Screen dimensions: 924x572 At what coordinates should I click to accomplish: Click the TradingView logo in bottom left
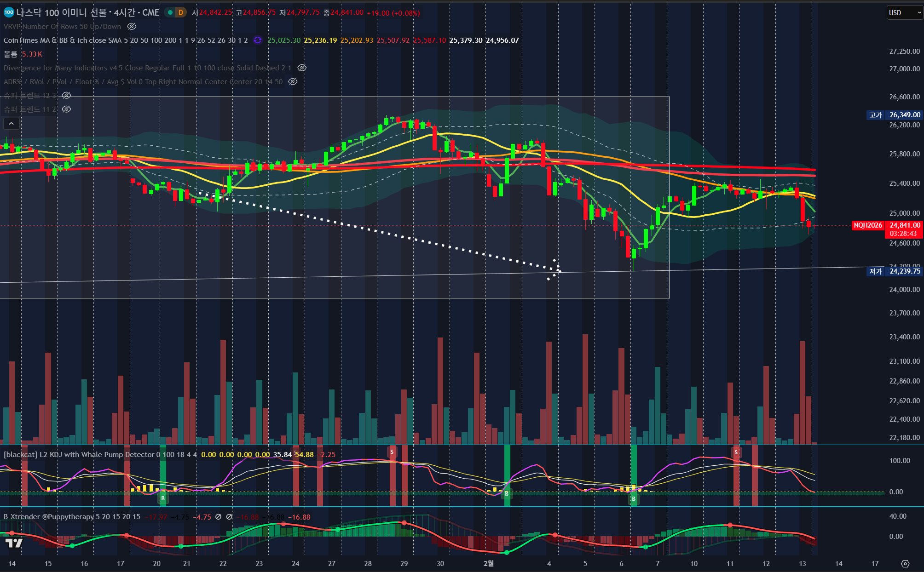(x=14, y=543)
